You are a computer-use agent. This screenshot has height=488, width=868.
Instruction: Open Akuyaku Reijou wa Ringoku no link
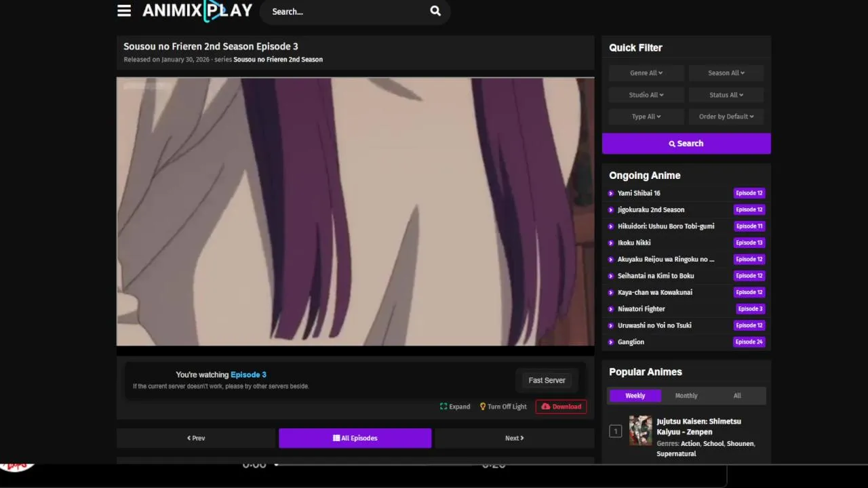666,259
